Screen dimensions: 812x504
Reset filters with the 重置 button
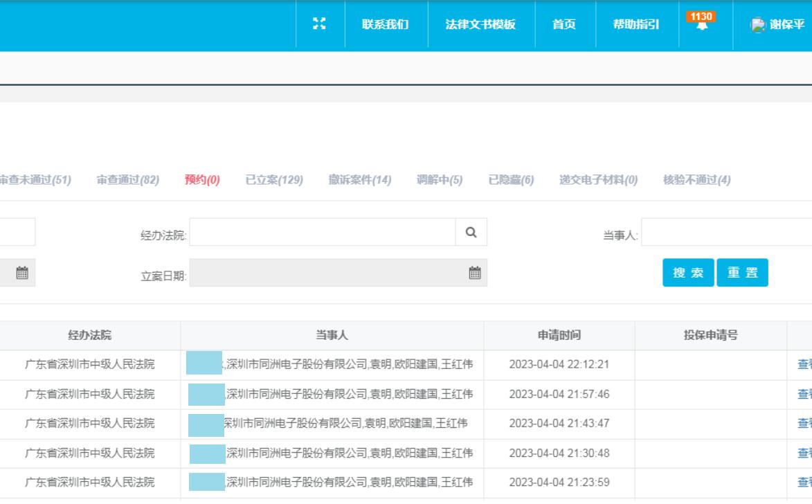(741, 272)
